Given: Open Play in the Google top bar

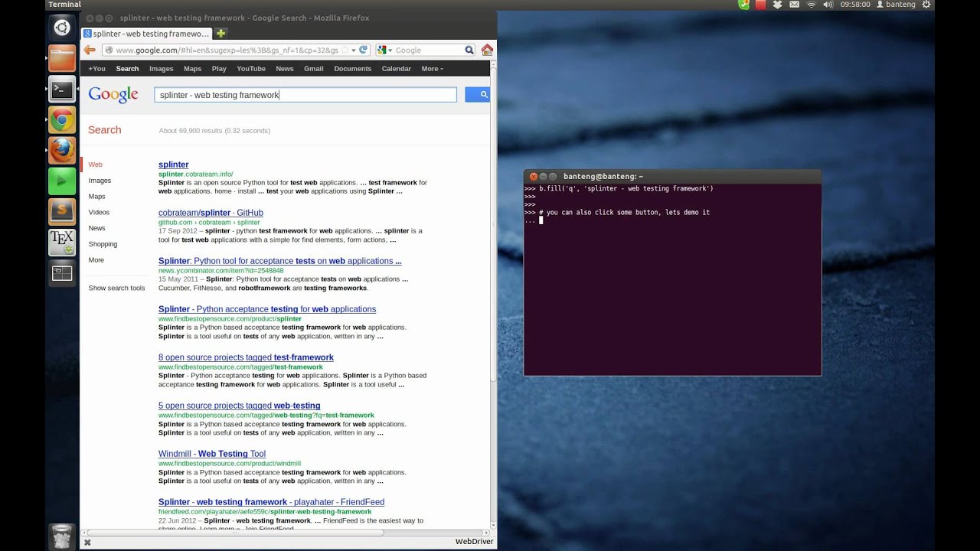Looking at the screenshot, I should (x=219, y=69).
